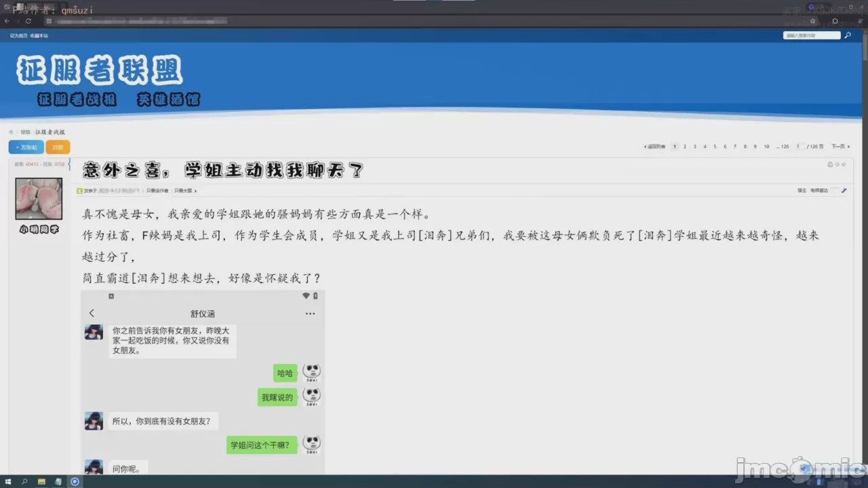Click the 下一页 next page link

[x=840, y=147]
